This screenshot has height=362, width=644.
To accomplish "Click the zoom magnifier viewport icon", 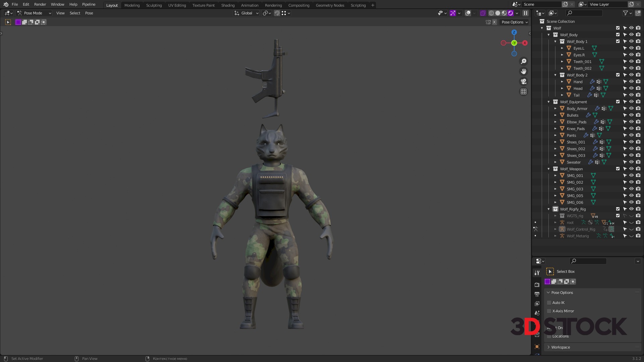I will click(523, 61).
